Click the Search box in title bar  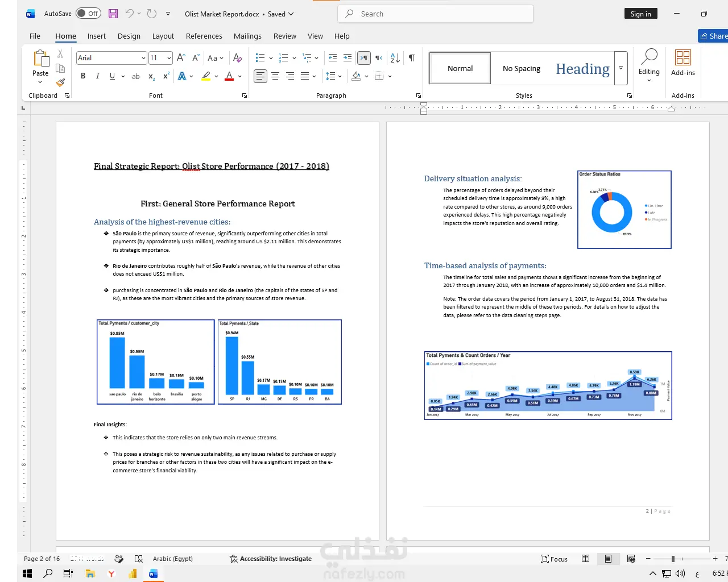(436, 14)
